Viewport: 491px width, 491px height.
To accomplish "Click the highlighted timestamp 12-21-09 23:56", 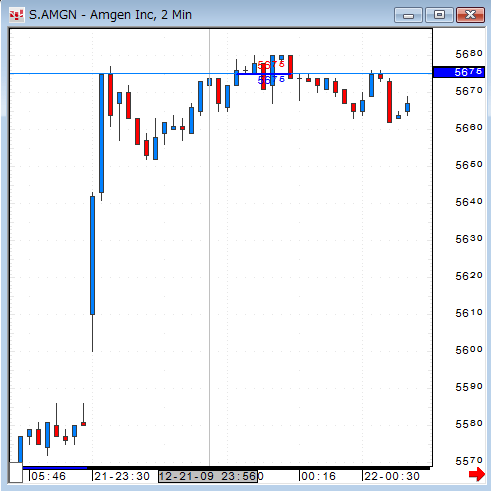I will point(208,476).
